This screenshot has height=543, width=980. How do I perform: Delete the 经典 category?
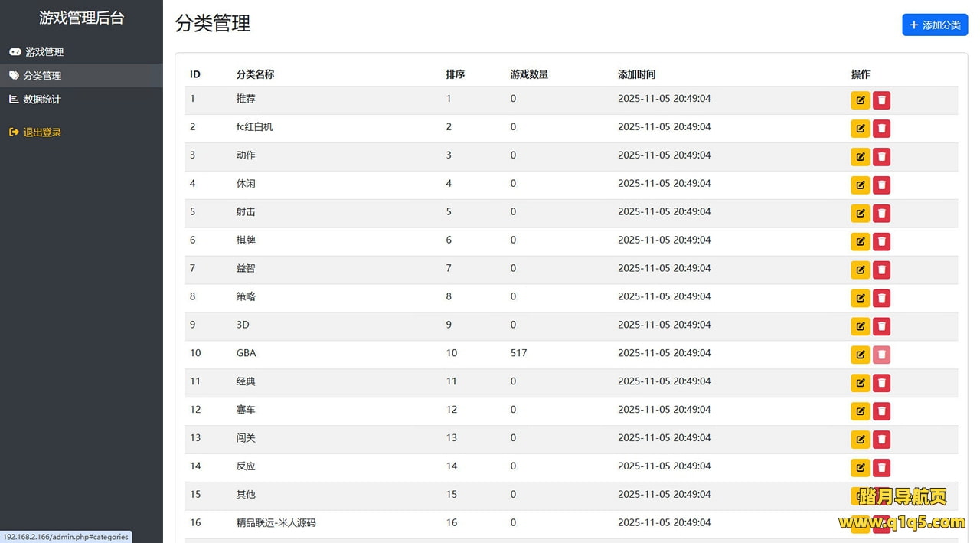pyautogui.click(x=881, y=383)
